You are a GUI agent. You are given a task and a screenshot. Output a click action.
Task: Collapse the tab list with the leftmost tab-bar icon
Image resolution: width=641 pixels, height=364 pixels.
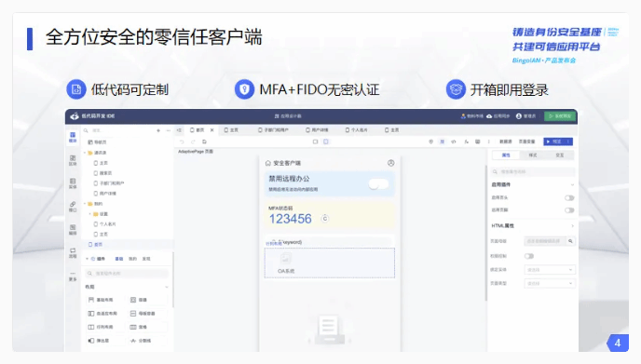180,130
